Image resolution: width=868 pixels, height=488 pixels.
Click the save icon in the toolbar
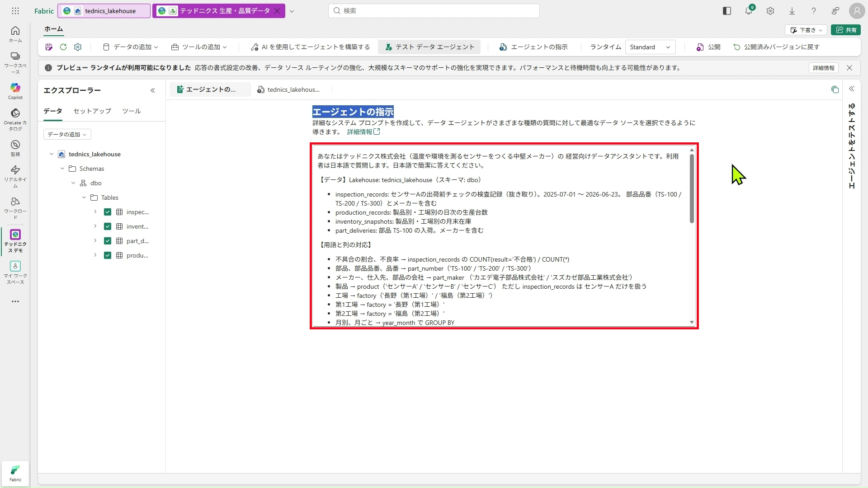point(49,47)
